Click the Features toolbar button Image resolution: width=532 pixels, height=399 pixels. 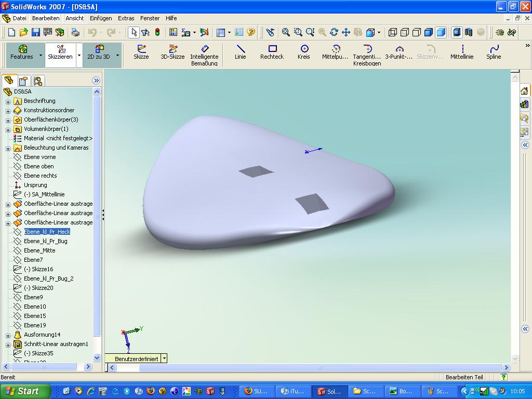click(22, 52)
